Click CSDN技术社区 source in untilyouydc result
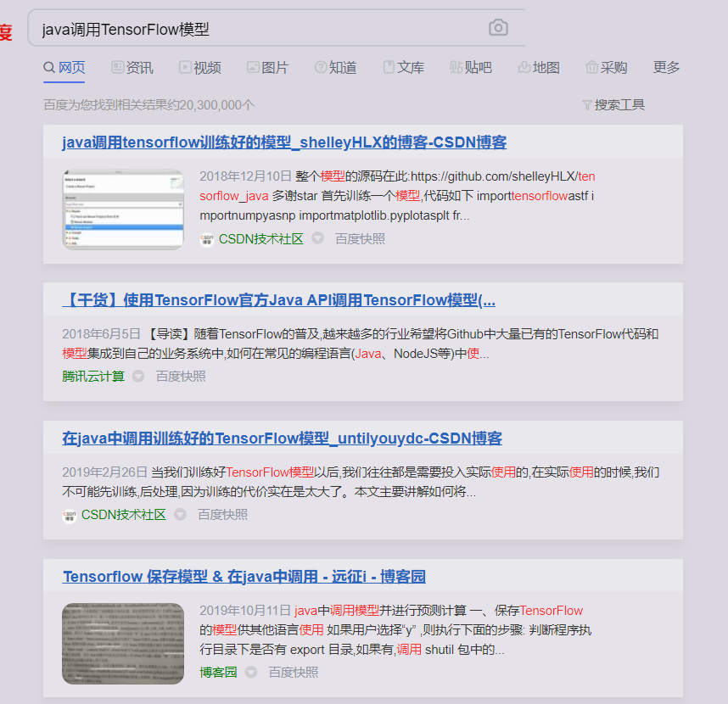728x704 pixels. 124,515
